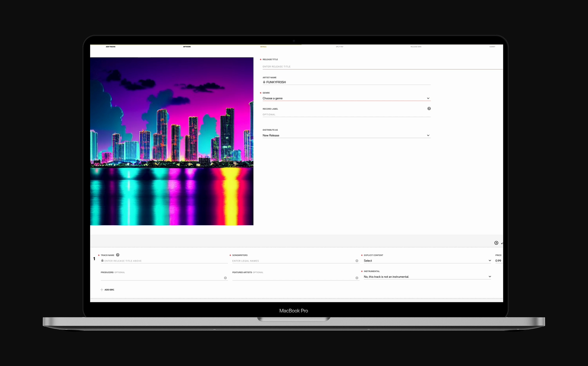Edit the Price field showing 0.99
The width and height of the screenshot is (588, 366).
click(498, 261)
